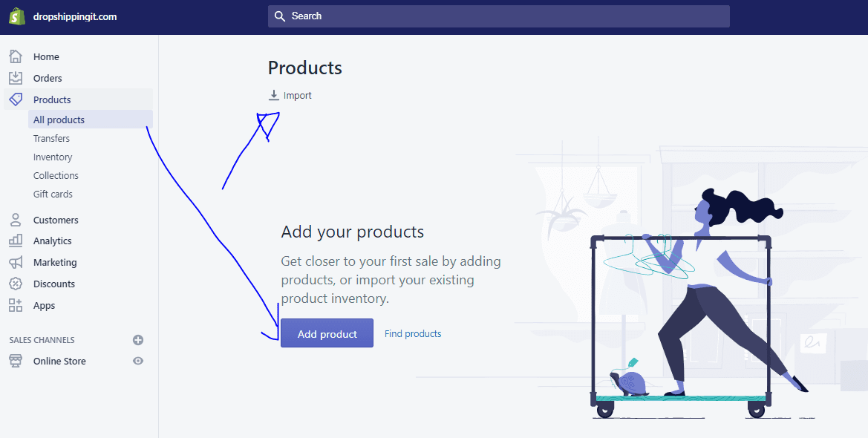The image size is (868, 438).
Task: Open the Transfers submenu item
Action: (x=51, y=138)
